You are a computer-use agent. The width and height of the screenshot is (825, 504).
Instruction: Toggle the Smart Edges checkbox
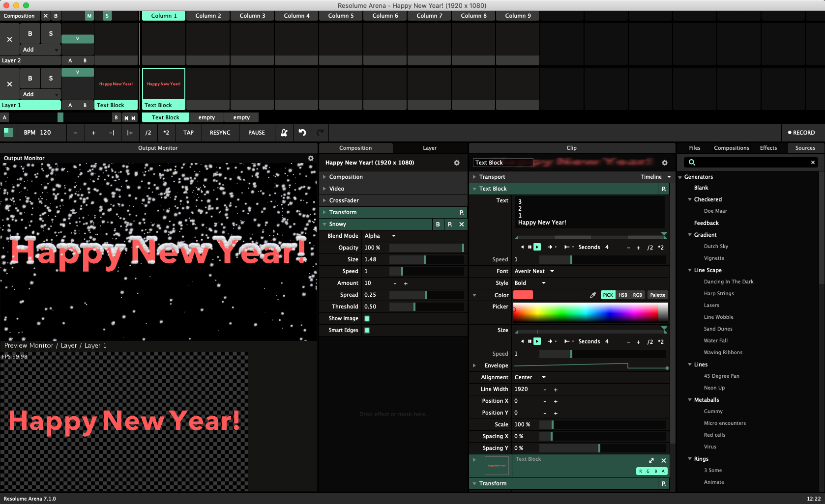(367, 330)
